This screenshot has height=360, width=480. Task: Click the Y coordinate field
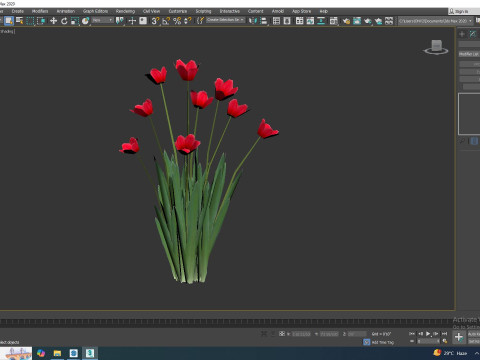(329, 334)
